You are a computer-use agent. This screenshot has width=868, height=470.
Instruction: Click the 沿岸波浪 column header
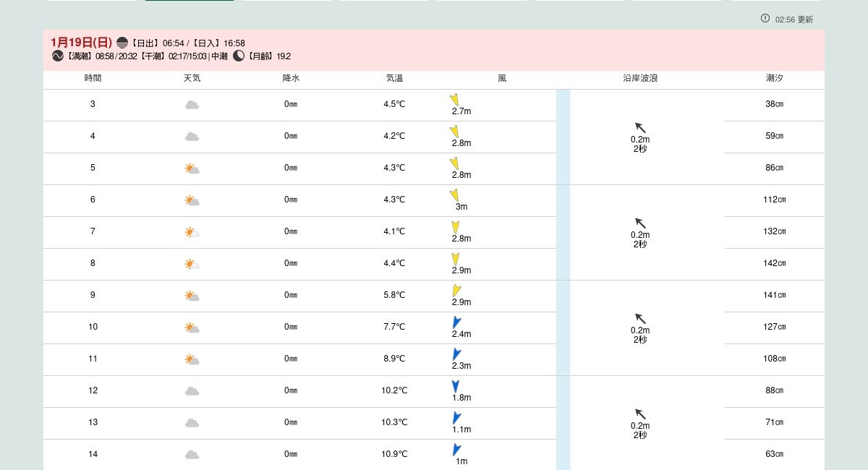pyautogui.click(x=640, y=78)
